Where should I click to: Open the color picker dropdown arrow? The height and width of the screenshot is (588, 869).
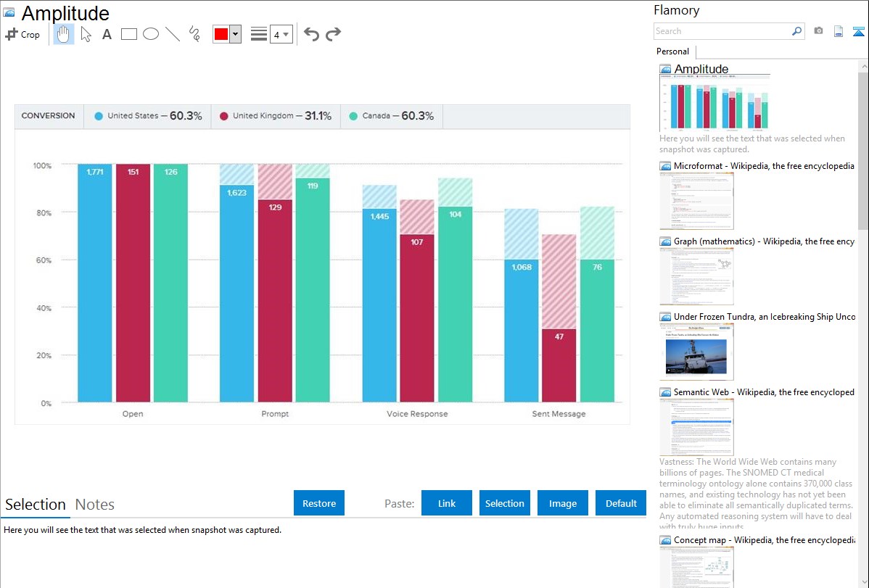point(236,34)
